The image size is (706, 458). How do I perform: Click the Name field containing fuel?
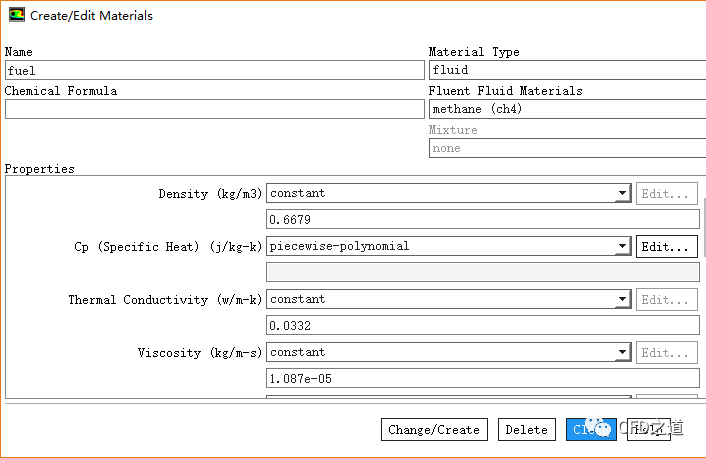(214, 70)
